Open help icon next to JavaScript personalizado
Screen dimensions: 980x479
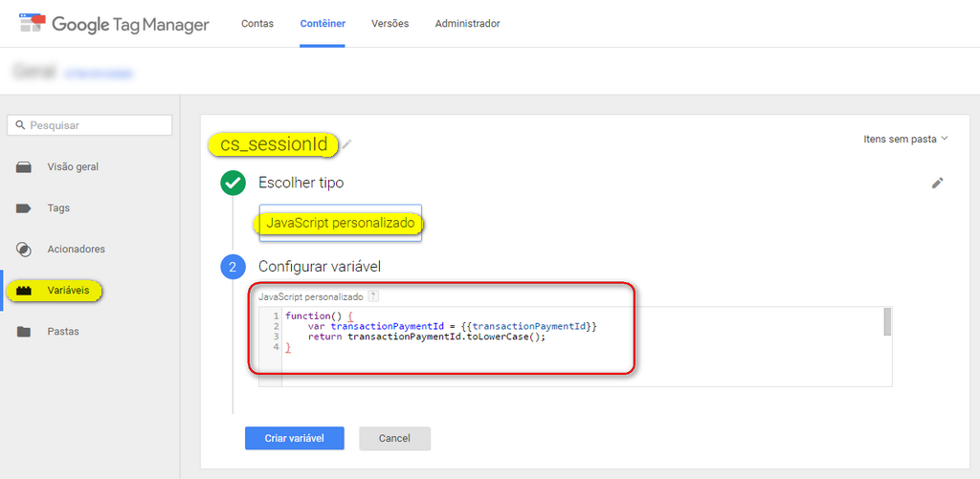click(373, 296)
